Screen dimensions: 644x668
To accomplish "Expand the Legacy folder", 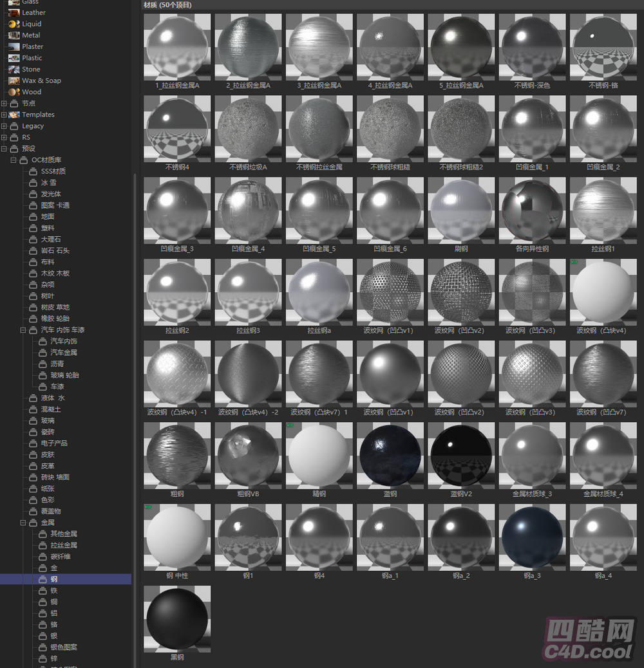I will [x=4, y=126].
